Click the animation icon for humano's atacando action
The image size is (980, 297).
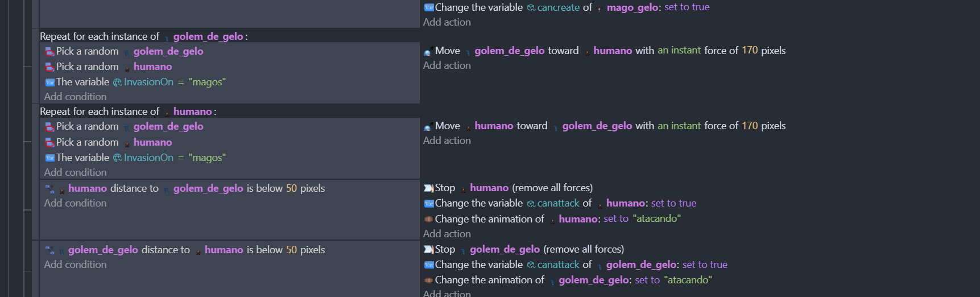428,219
